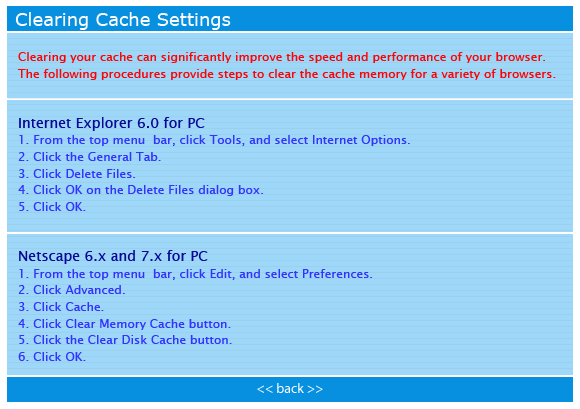Click the Delete Files dialog box step
Viewport: 580px width, 409px height.
pyautogui.click(x=141, y=190)
